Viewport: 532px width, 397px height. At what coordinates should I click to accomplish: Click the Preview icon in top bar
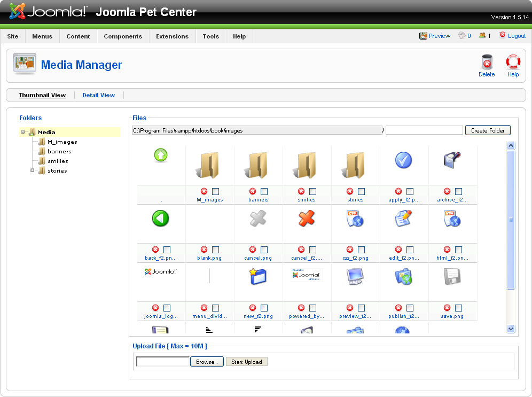pyautogui.click(x=423, y=36)
